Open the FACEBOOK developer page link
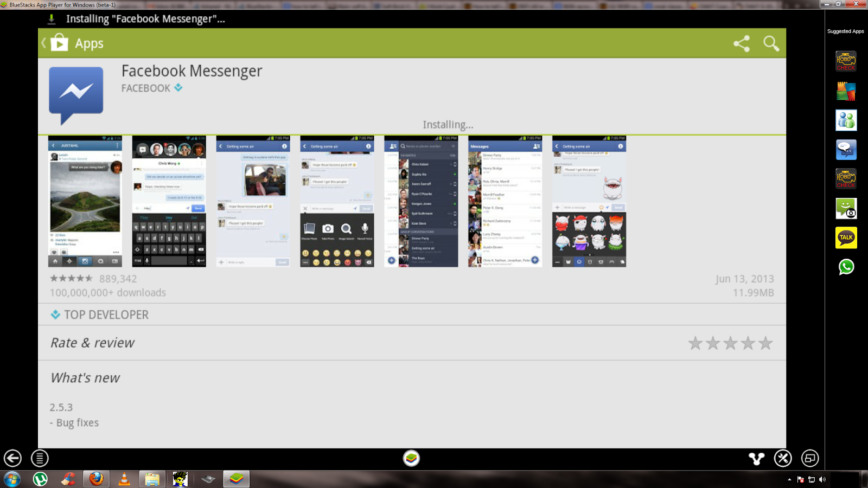 click(x=145, y=88)
